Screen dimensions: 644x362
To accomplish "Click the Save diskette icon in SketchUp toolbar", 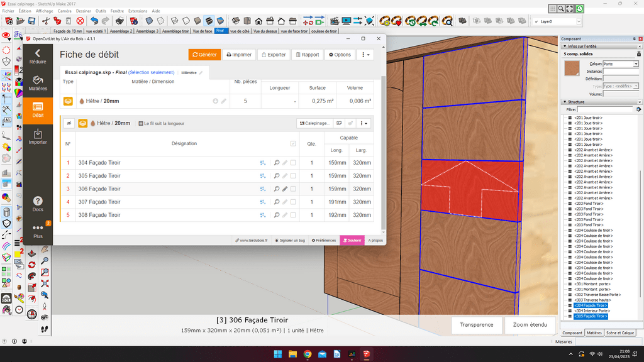I will click(31, 21).
